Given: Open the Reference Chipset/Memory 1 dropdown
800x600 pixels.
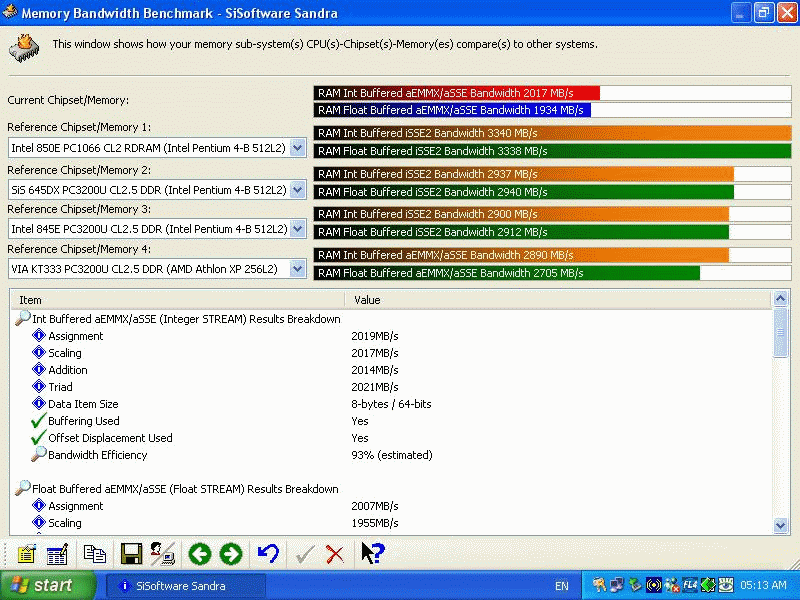Looking at the screenshot, I should (x=297, y=146).
